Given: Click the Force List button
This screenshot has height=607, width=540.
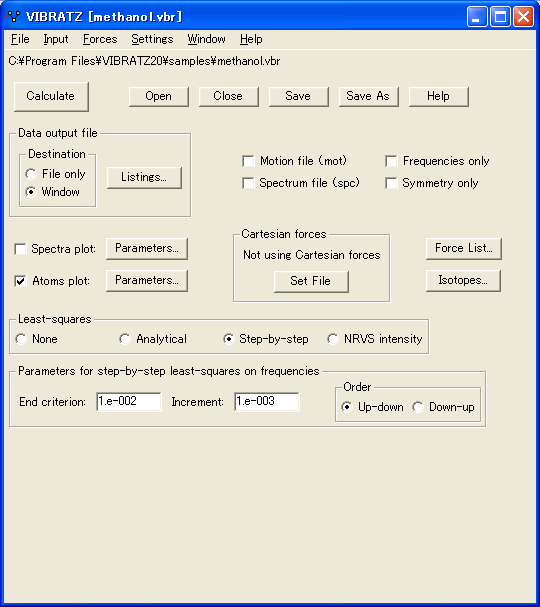Looking at the screenshot, I should point(463,249).
